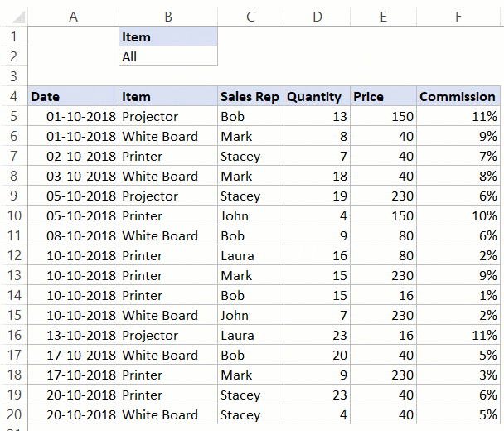Click the Price heading cell
Image resolution: width=504 pixels, height=431 pixels.
[x=384, y=96]
